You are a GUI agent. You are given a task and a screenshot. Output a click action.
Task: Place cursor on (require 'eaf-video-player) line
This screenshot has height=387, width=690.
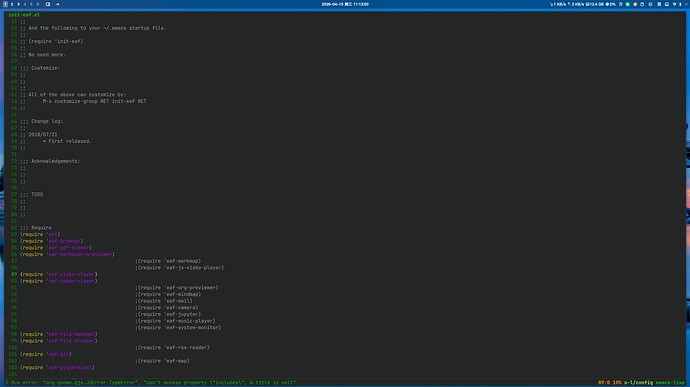59,274
